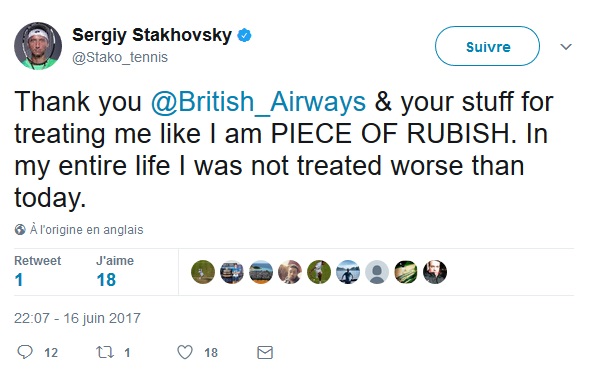The width and height of the screenshot is (600, 385).
Task: Click the reply speech bubble icon
Action: [25, 352]
